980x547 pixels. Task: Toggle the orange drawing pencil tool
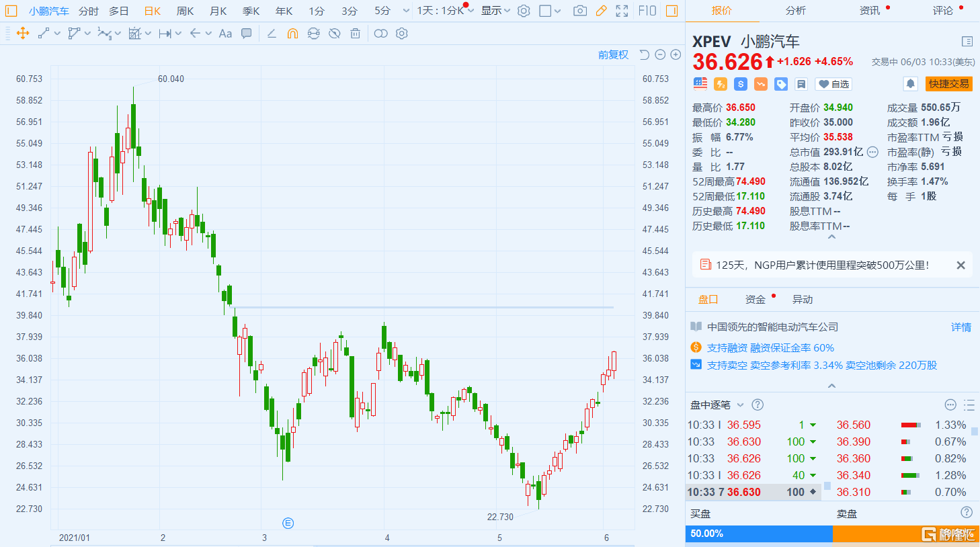click(602, 11)
